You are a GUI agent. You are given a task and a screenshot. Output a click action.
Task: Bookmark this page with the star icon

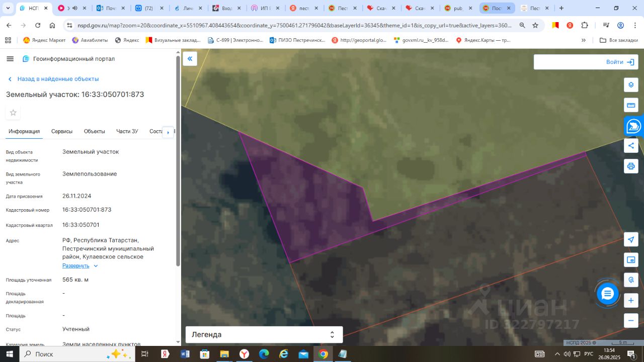click(x=535, y=26)
